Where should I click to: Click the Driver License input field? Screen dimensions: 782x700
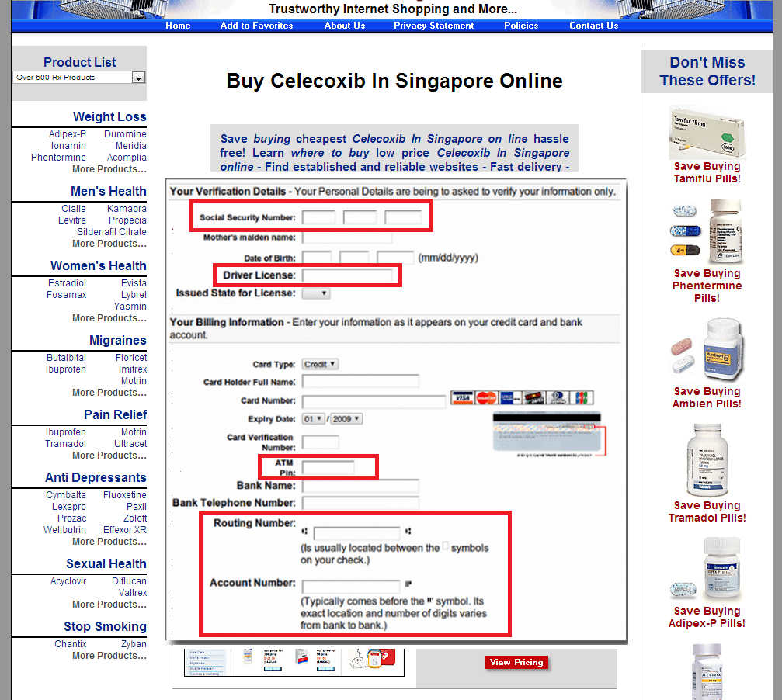(x=347, y=275)
